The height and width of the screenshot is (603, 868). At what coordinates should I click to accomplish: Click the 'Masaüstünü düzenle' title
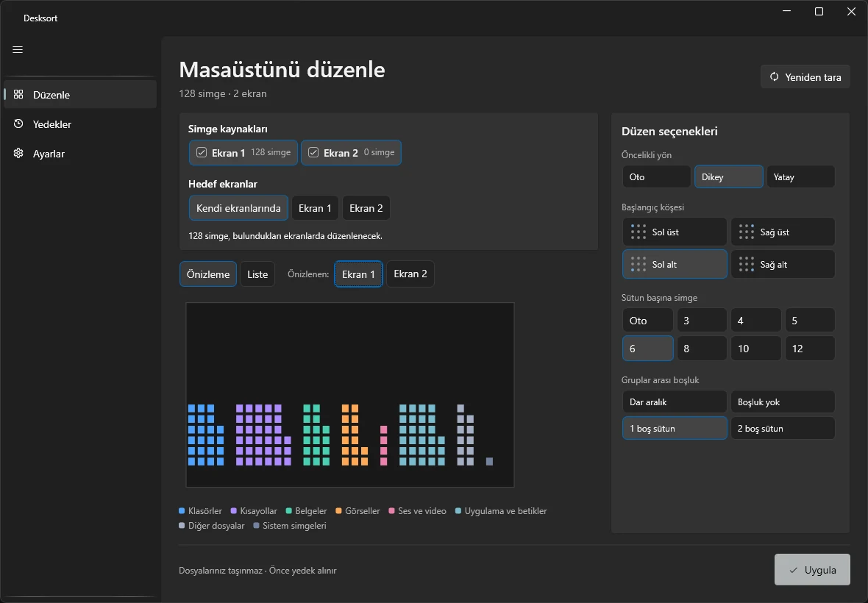(x=282, y=70)
